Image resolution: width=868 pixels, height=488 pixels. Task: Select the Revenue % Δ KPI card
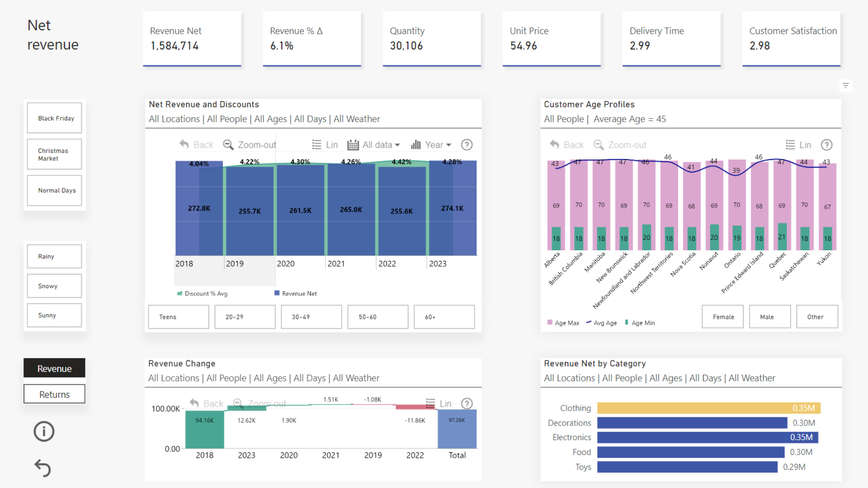(312, 39)
